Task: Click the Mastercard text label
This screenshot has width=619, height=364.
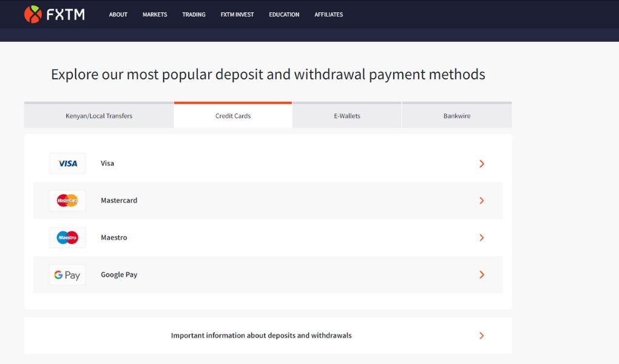Action: (119, 201)
